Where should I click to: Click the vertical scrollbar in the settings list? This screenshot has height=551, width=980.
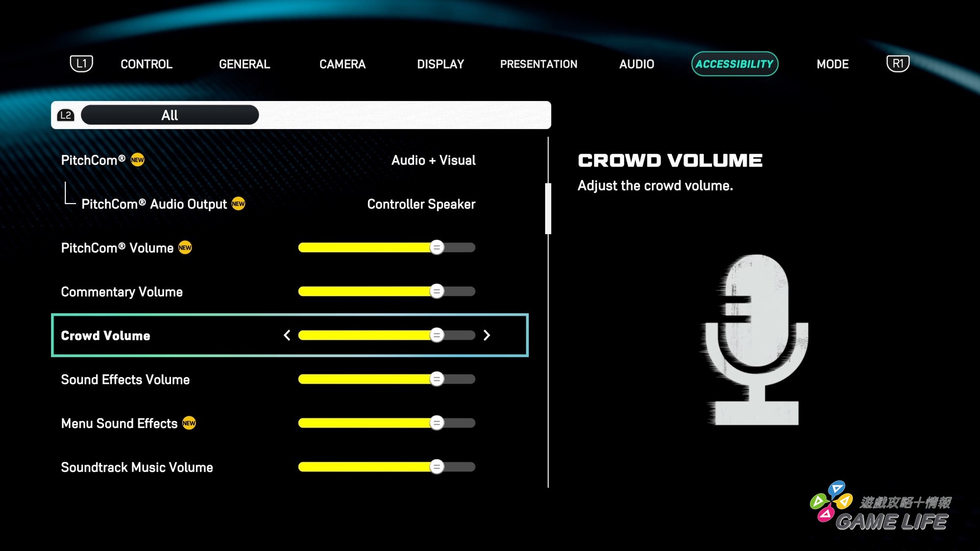[x=549, y=207]
